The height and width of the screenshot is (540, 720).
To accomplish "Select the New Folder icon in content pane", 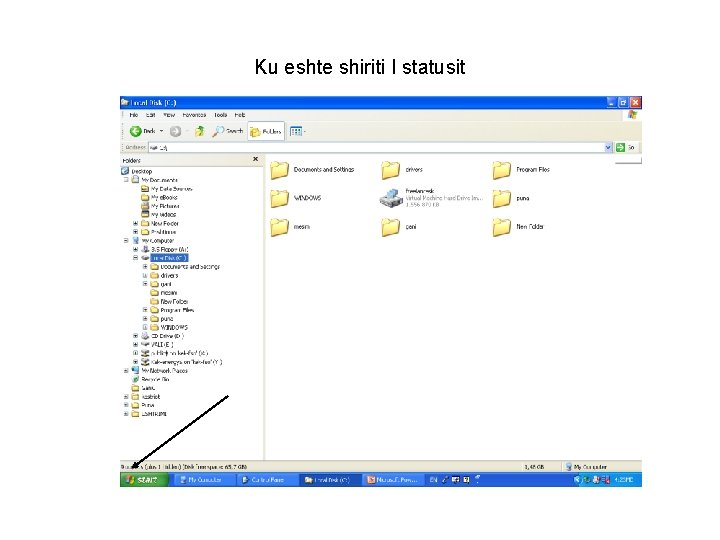I will pyautogui.click(x=501, y=227).
